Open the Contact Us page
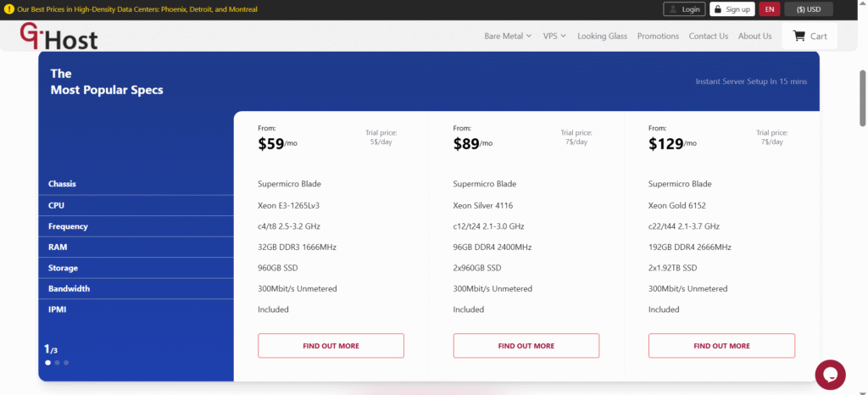The height and width of the screenshot is (395, 868). tap(708, 36)
